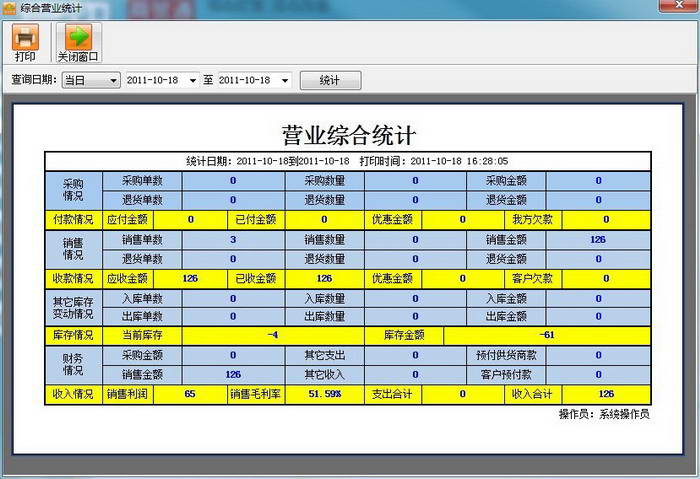The height and width of the screenshot is (479, 700).
Task: Click the 库存金额 label cell
Action: (404, 335)
